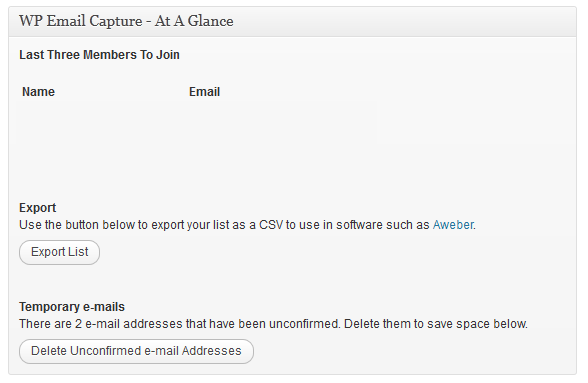Click blank space below the members table
588x383 pixels.
(x=292, y=171)
